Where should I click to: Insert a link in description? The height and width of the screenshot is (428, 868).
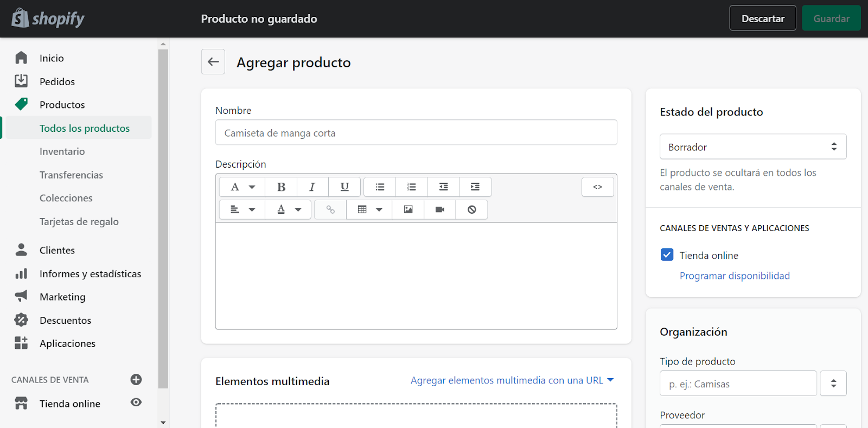tap(330, 209)
